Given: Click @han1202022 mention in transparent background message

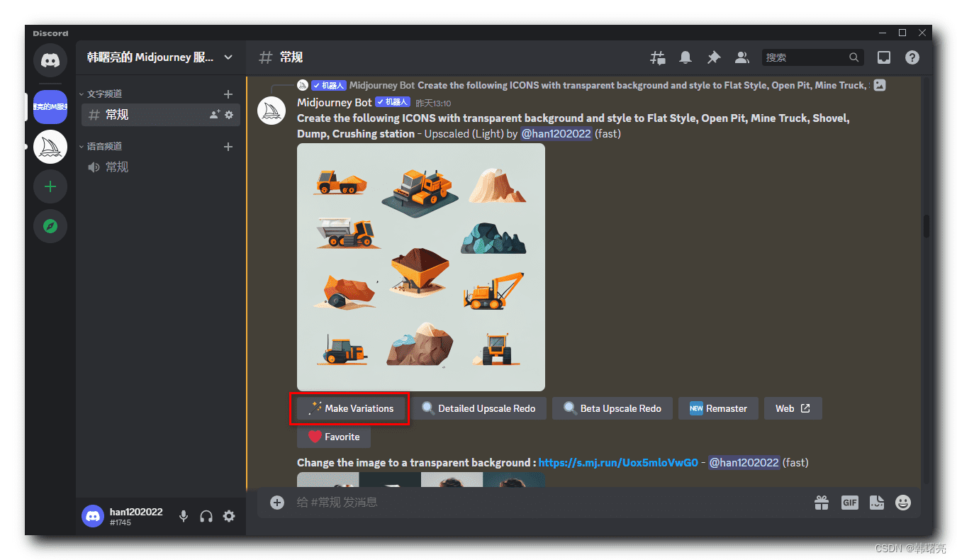Looking at the screenshot, I should (744, 463).
